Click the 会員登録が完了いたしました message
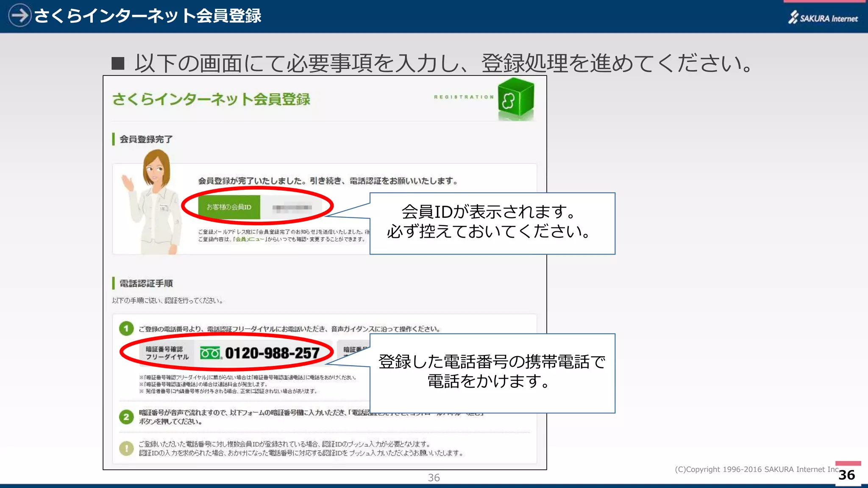Screen dimensions: 868x488 point(328,181)
